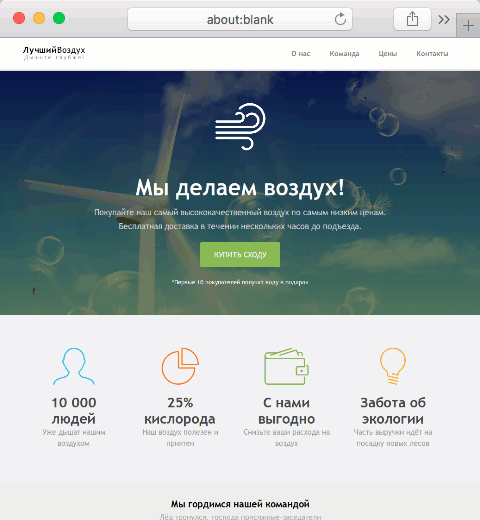The image size is (480, 520).
Task: Click the green Купить сходу button
Action: [240, 254]
